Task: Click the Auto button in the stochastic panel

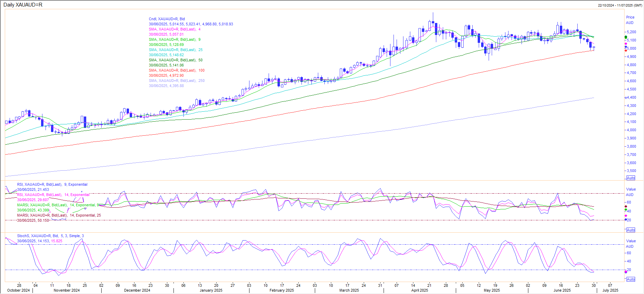Action: pos(631,279)
